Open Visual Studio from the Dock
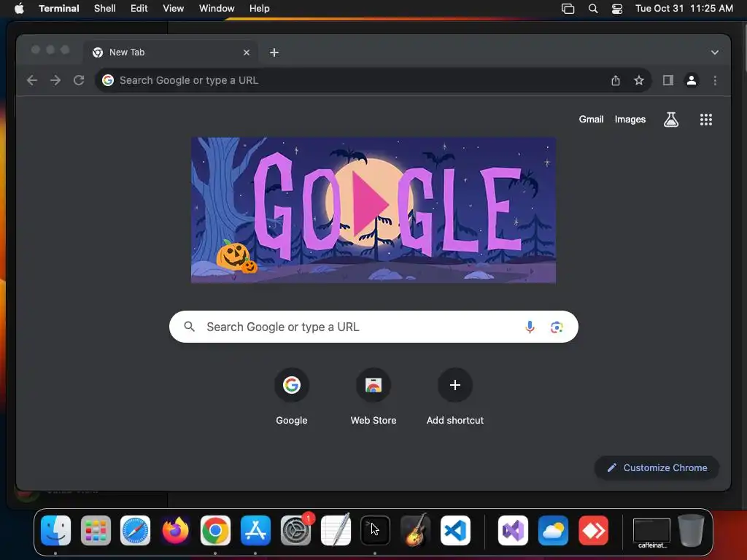Image resolution: width=747 pixels, height=560 pixels. (x=513, y=531)
